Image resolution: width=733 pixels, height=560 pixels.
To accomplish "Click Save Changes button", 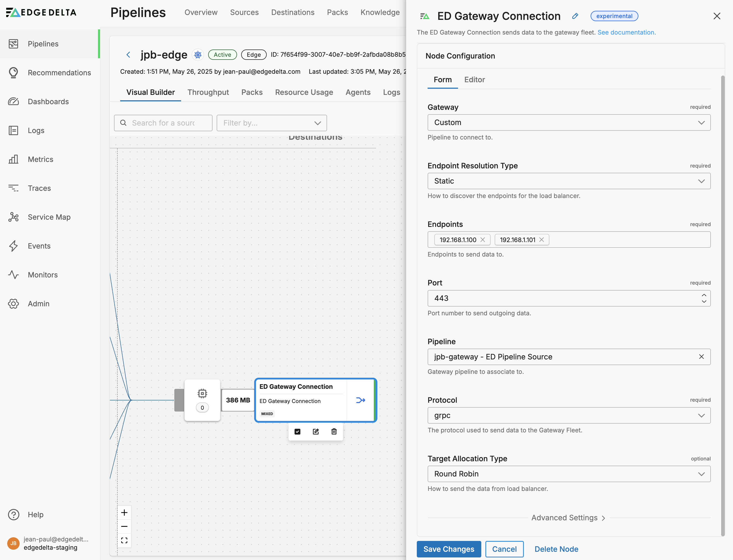I will click(x=449, y=549).
